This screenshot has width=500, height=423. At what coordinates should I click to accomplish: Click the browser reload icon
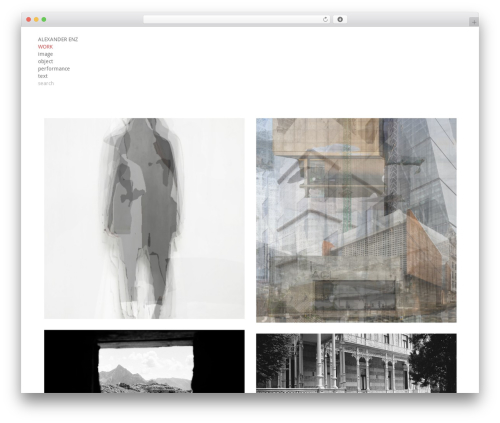(x=325, y=19)
